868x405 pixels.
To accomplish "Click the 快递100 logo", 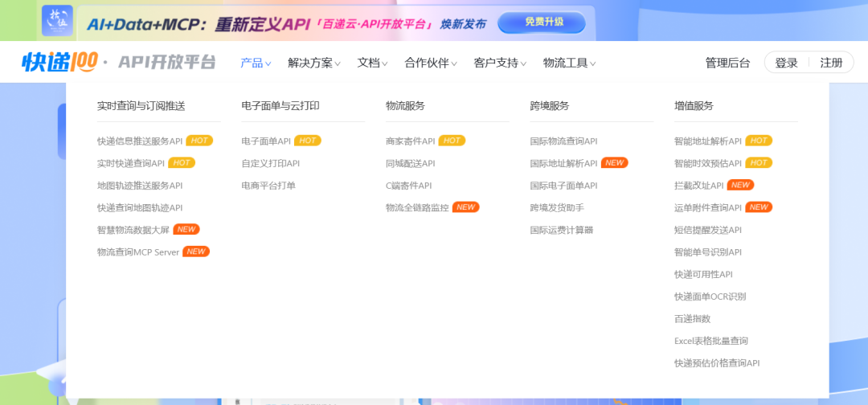I will 59,62.
